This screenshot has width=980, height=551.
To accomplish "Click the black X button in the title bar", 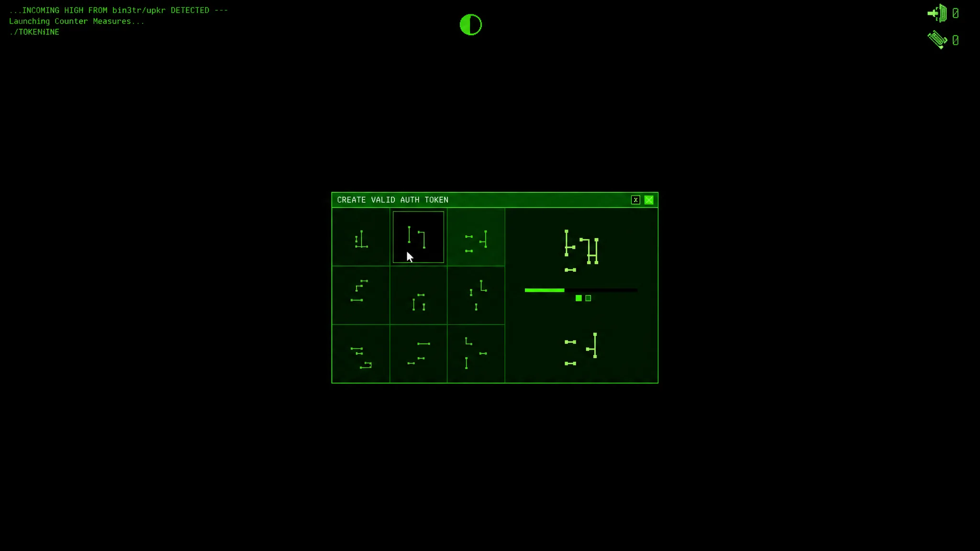I will pos(635,200).
